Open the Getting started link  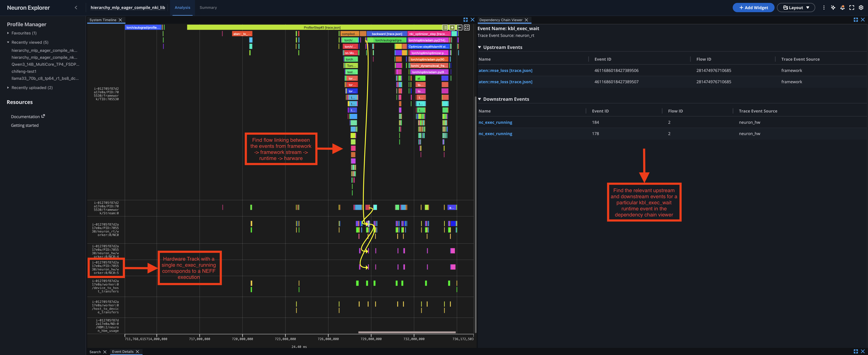pyautogui.click(x=25, y=125)
